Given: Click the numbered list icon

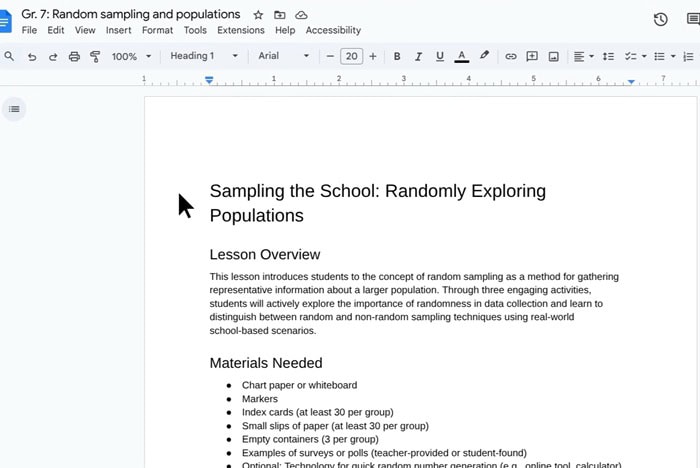Looking at the screenshot, I should point(688,57).
